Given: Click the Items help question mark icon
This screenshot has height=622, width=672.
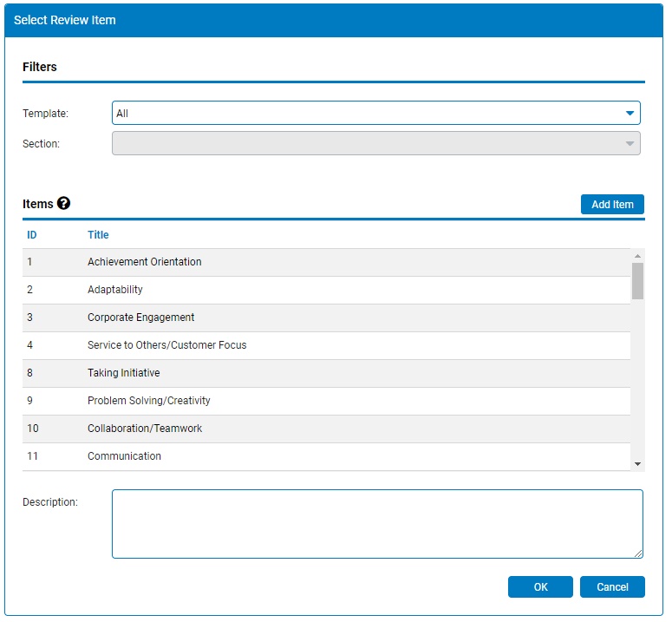Looking at the screenshot, I should (63, 203).
